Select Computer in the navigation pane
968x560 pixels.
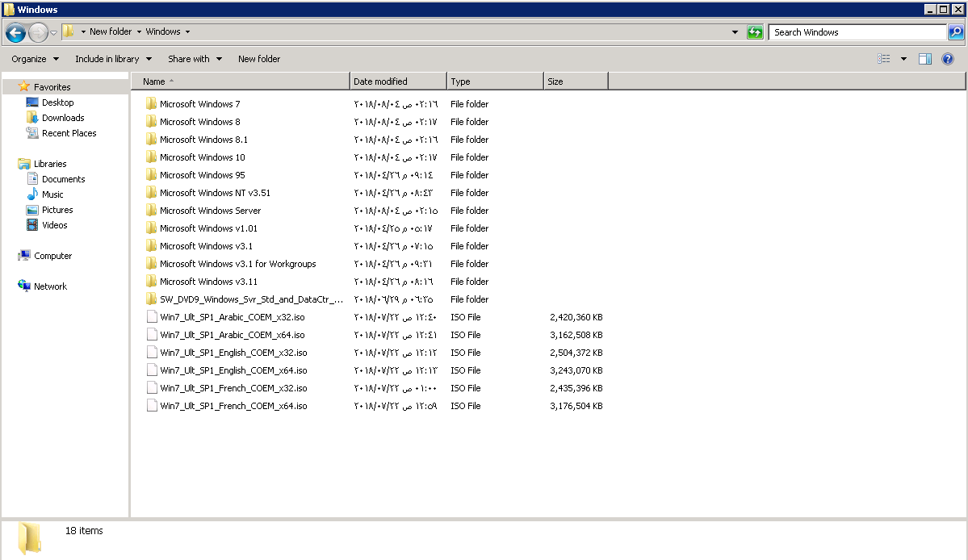coord(52,256)
